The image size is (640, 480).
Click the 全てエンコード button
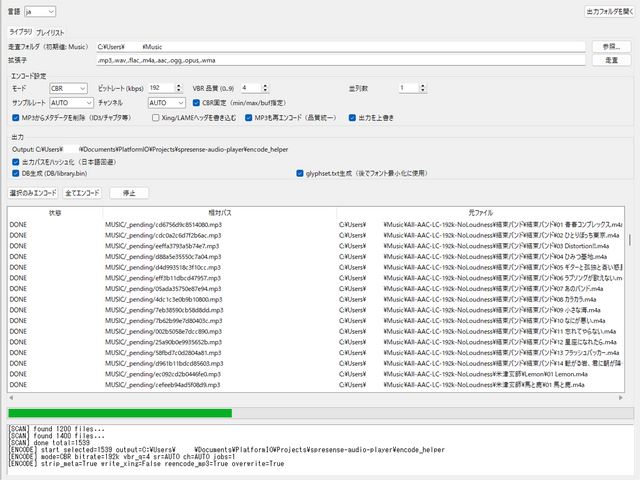coord(83,192)
